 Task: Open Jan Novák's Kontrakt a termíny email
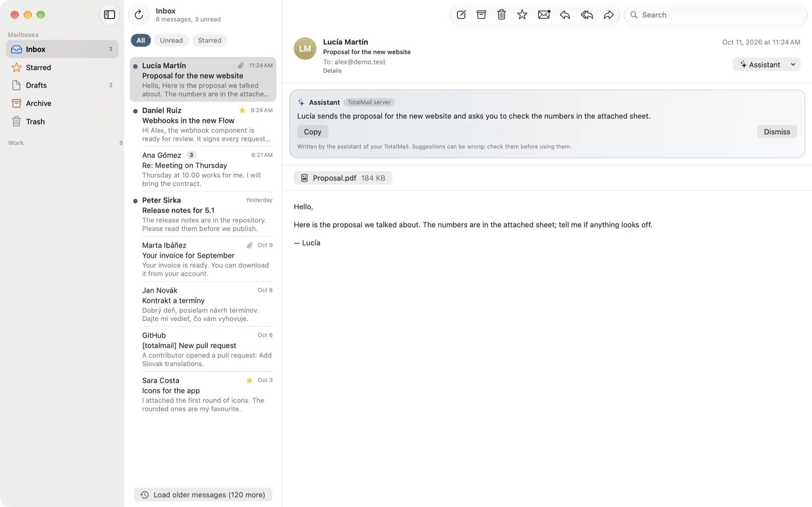coord(203,304)
